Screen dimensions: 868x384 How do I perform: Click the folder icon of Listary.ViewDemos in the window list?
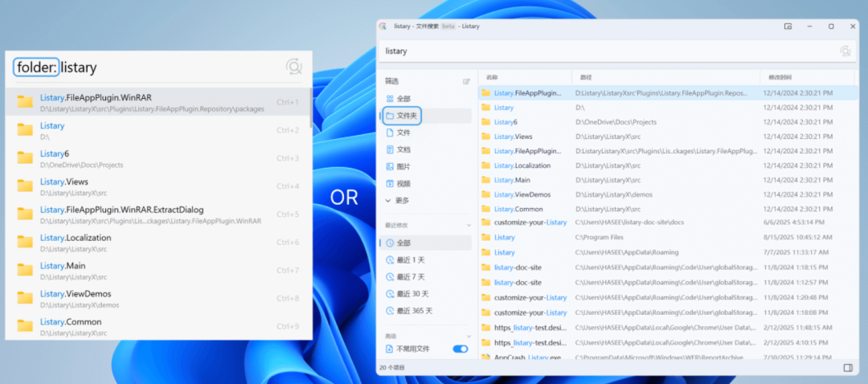[486, 194]
